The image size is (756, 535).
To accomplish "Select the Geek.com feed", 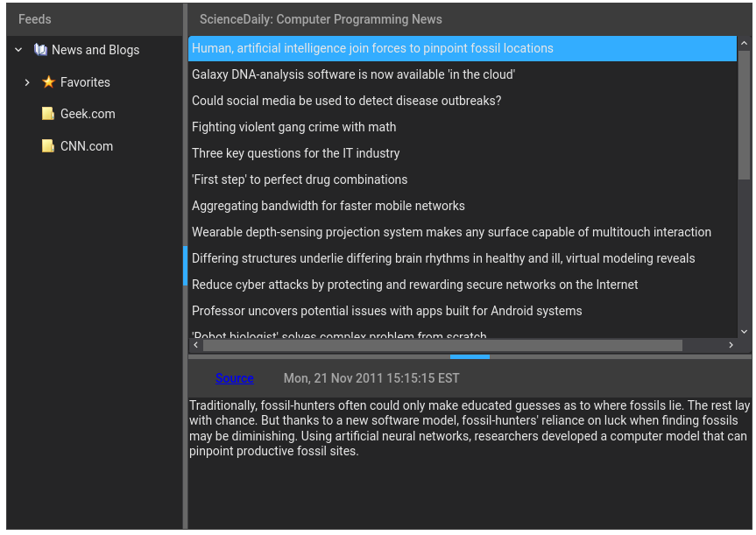I will click(x=88, y=114).
